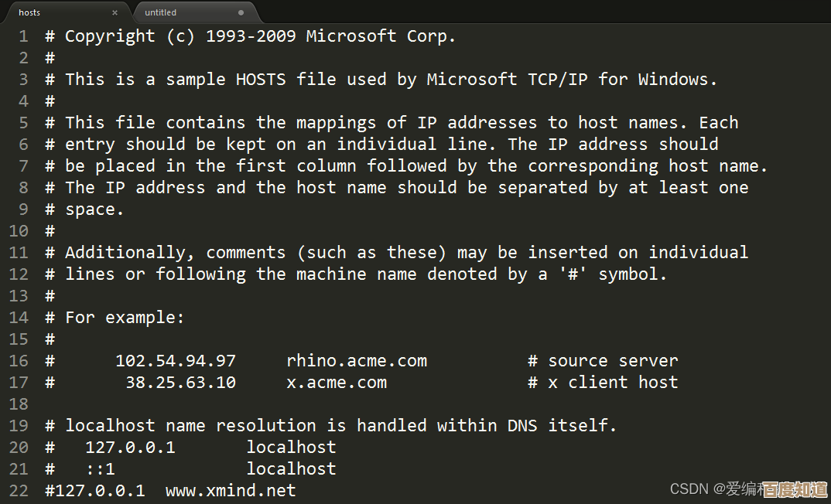The height and width of the screenshot is (504, 831).
Task: Click on 'www.xmind.net' text
Action: [231, 491]
